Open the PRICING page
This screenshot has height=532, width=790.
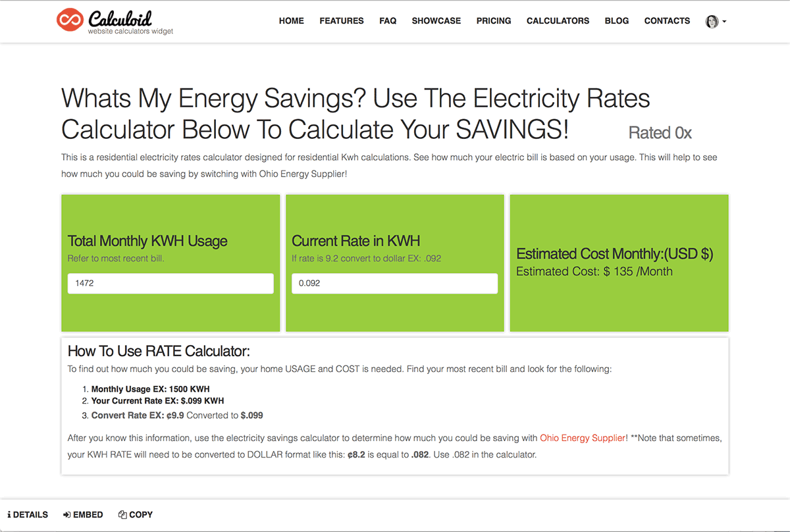[493, 20]
